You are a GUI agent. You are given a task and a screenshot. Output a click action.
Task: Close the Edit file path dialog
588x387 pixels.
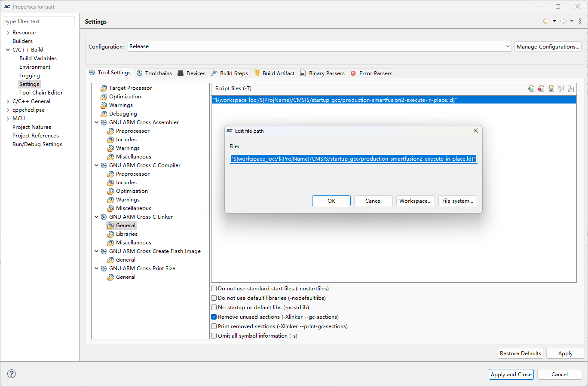(476, 131)
